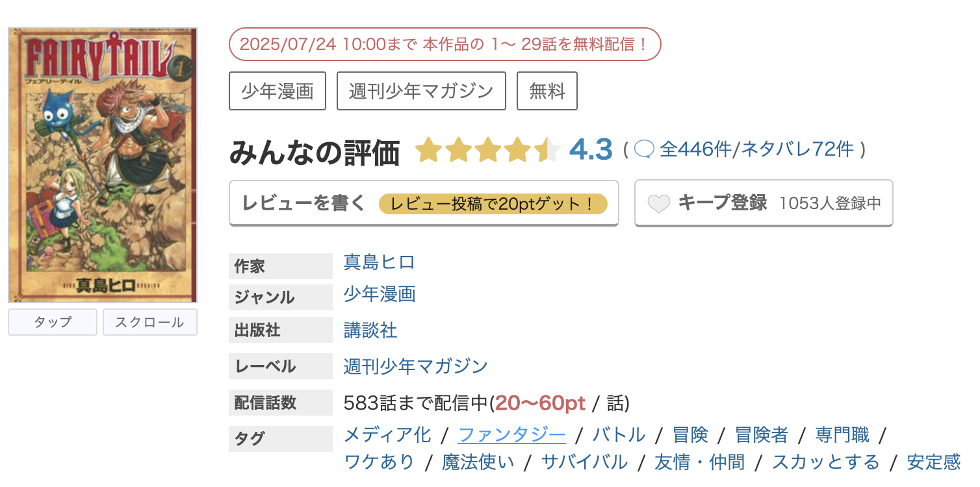Select the 友情・仲間 tag link
Screen dimensions: 980x487
coord(699,462)
